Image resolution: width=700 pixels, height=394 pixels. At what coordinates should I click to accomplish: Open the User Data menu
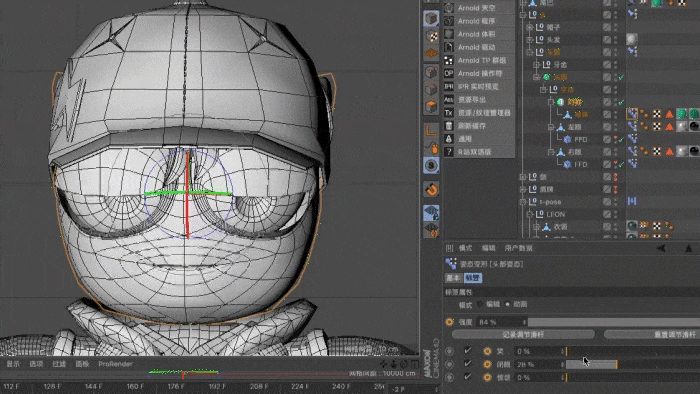[518, 248]
